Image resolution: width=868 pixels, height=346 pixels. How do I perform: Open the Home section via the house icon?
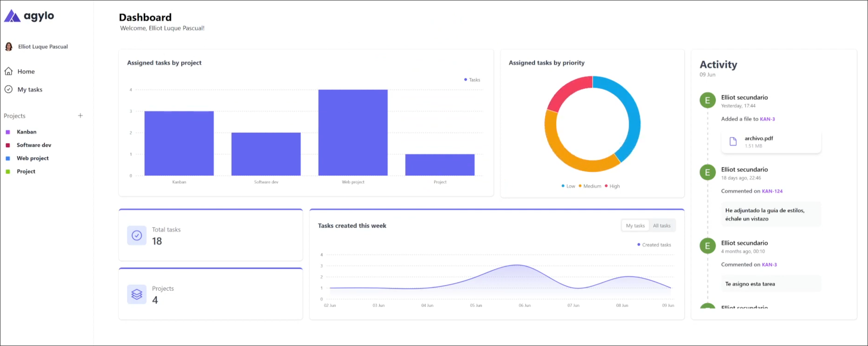(9, 71)
